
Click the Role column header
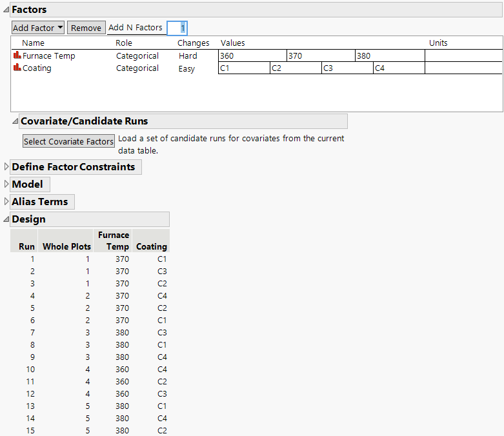124,43
